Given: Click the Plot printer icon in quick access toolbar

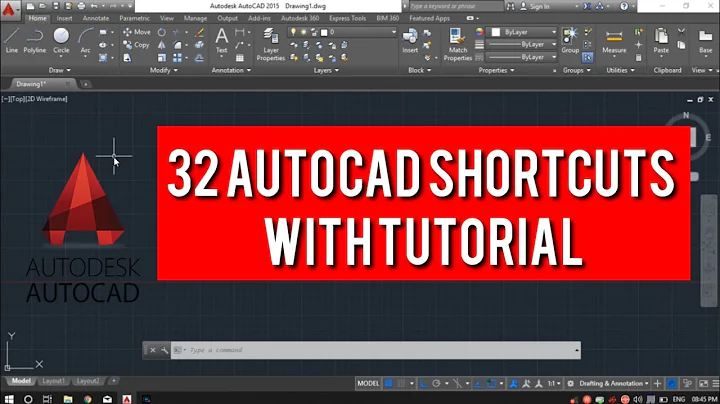Looking at the screenshot, I should pos(81,6).
